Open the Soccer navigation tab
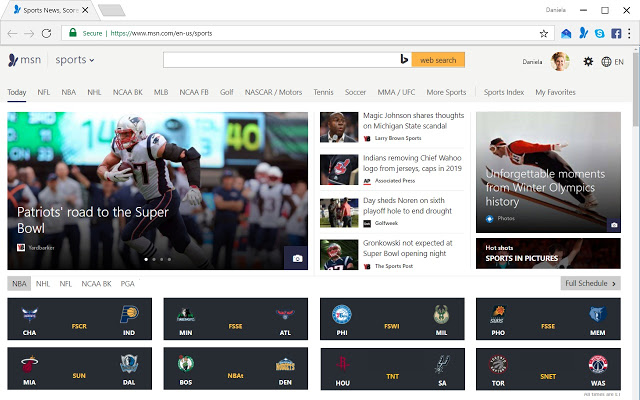This screenshot has height=400, width=640. [x=355, y=92]
